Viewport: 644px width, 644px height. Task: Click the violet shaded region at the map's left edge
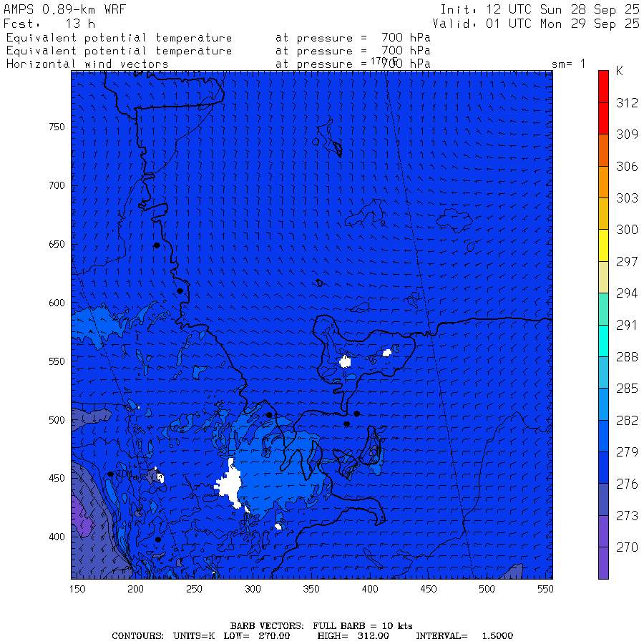pos(80,517)
